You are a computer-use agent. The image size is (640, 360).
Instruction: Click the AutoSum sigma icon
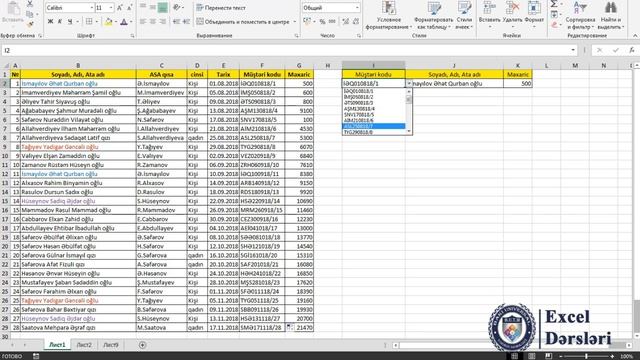tap(553, 4)
